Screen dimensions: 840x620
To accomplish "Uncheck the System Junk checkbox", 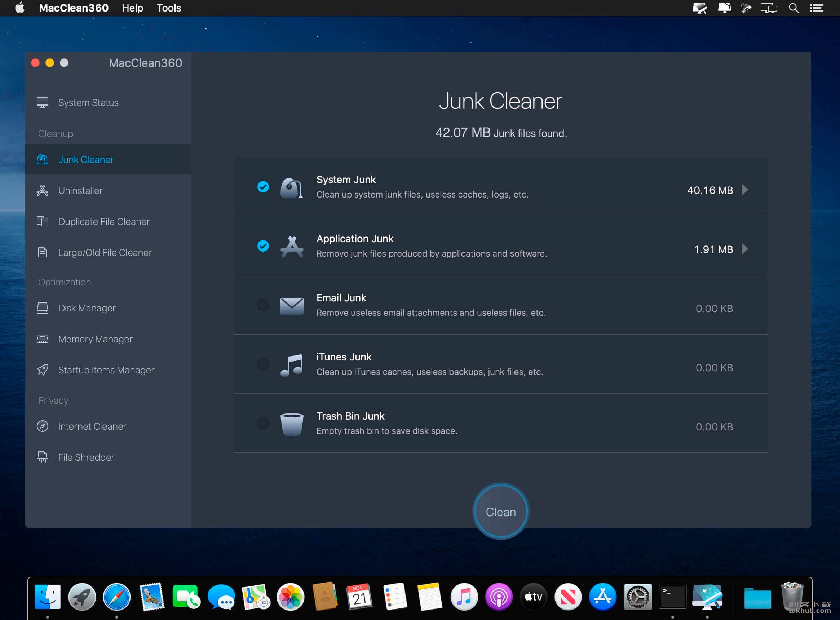I will [263, 186].
